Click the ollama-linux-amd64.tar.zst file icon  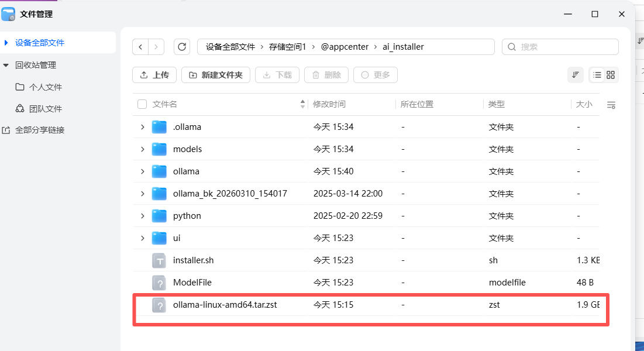click(x=159, y=305)
